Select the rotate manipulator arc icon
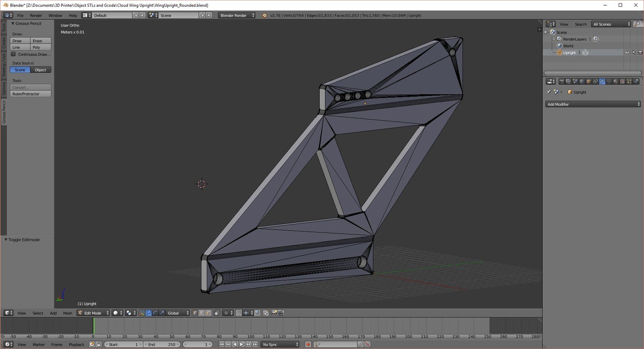Screen dimensions: 644x349 155,313
